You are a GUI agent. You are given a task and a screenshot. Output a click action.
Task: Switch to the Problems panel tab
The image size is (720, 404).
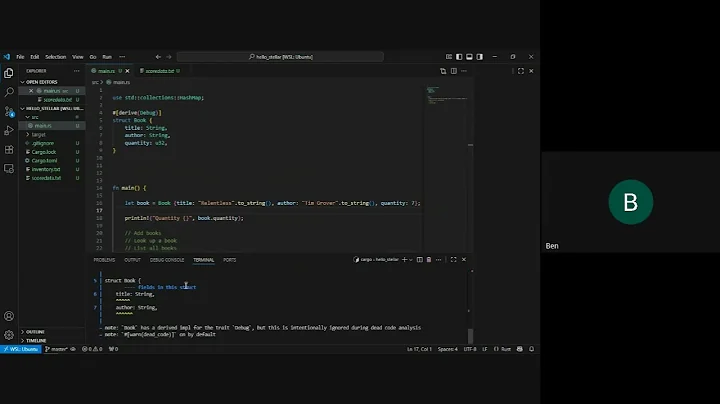(104, 260)
